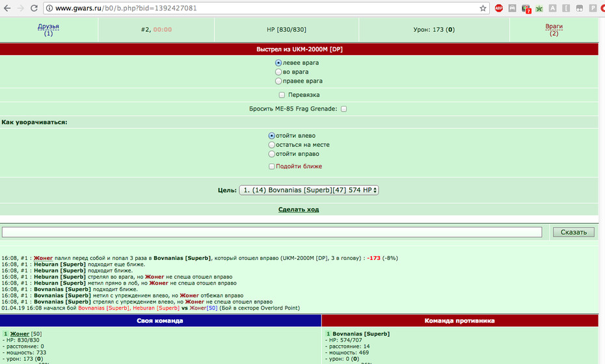Click the Сказать button
Image resolution: width=605 pixels, height=364 pixels.
tap(573, 232)
